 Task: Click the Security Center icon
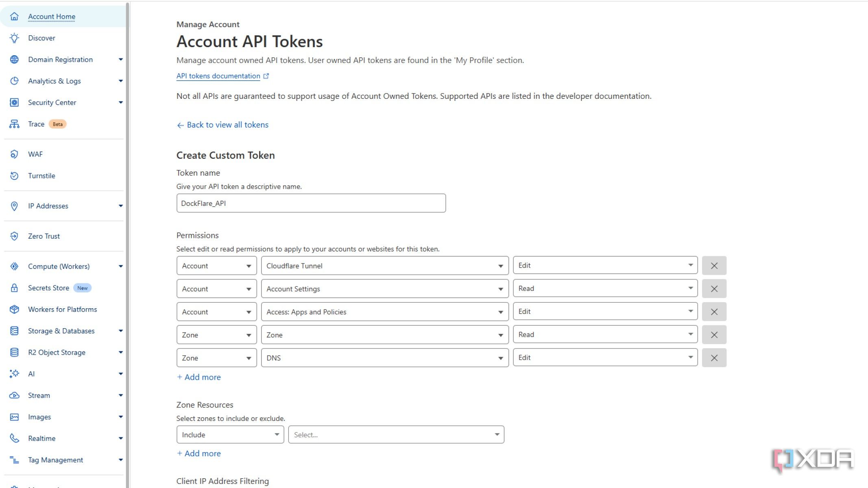point(14,102)
